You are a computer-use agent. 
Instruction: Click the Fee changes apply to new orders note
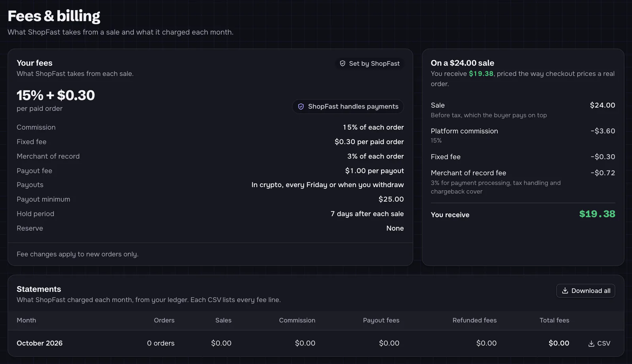pos(77,254)
